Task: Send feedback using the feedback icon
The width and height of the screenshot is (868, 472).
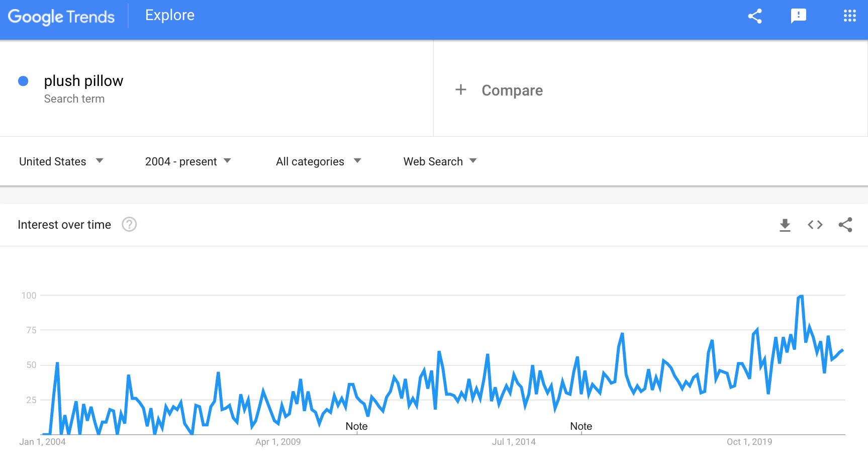Action: [x=799, y=16]
